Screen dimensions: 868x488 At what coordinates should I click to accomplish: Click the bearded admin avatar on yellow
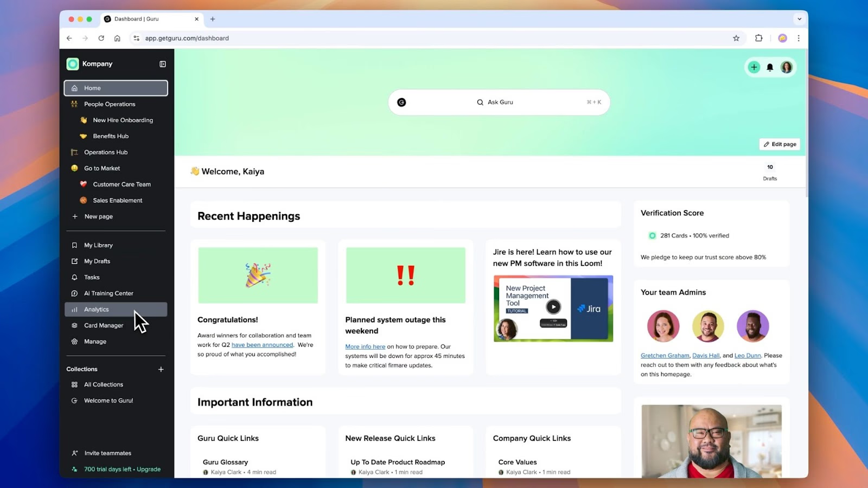point(708,326)
